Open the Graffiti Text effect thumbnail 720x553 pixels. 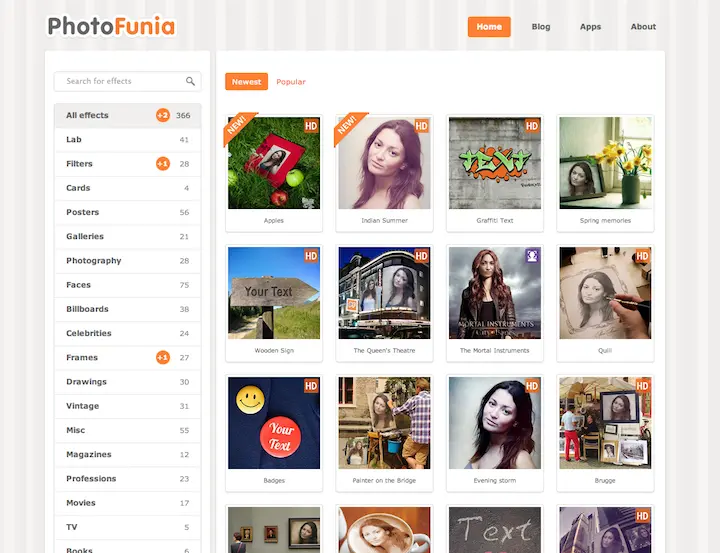tap(494, 163)
